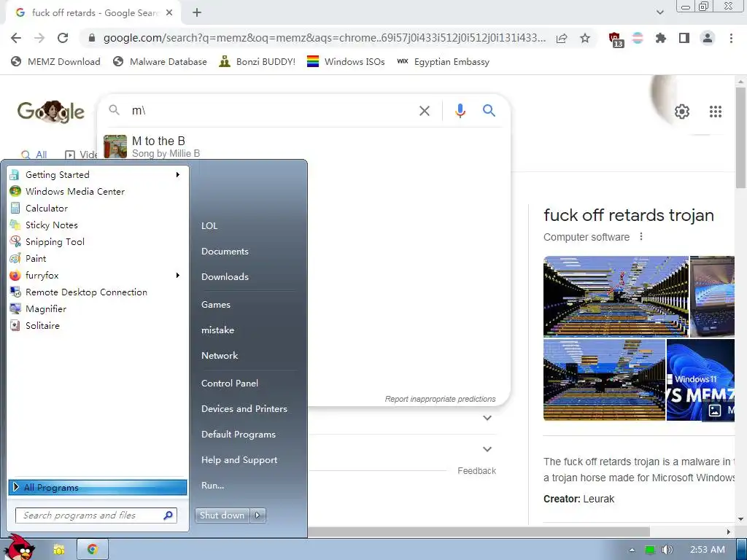Open Egyptian Embassy bookmark
747x560 pixels.
[443, 62]
